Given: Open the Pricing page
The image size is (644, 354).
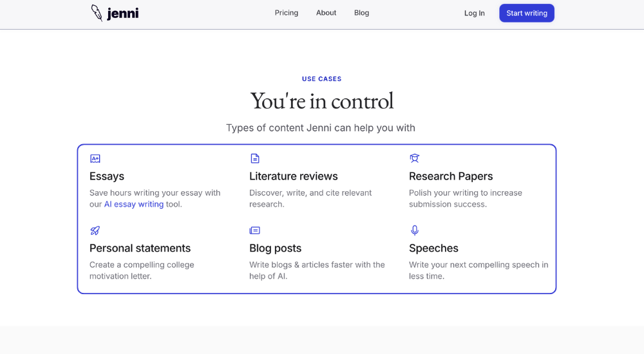Looking at the screenshot, I should [x=287, y=13].
